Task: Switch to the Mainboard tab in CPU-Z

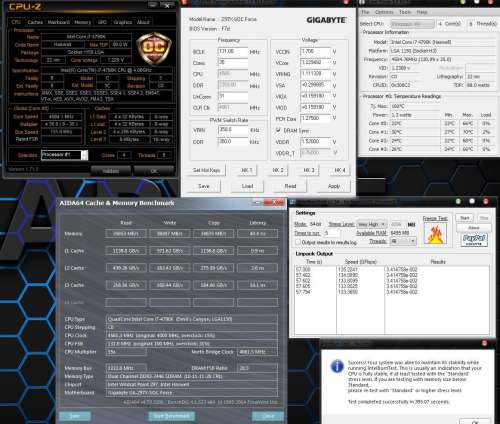Action: [x=59, y=22]
